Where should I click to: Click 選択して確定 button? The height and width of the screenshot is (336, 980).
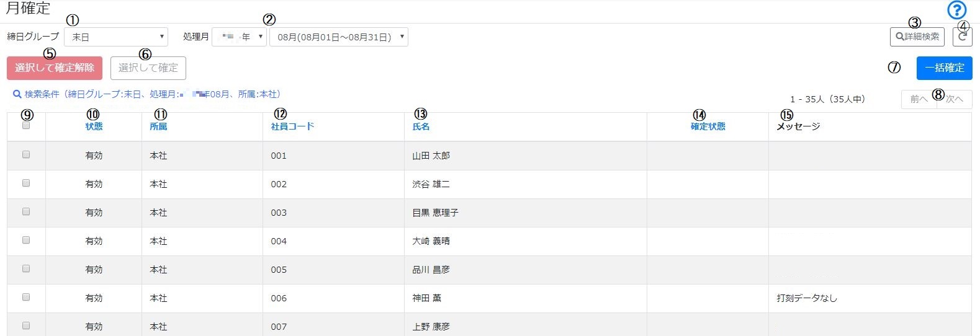[148, 68]
